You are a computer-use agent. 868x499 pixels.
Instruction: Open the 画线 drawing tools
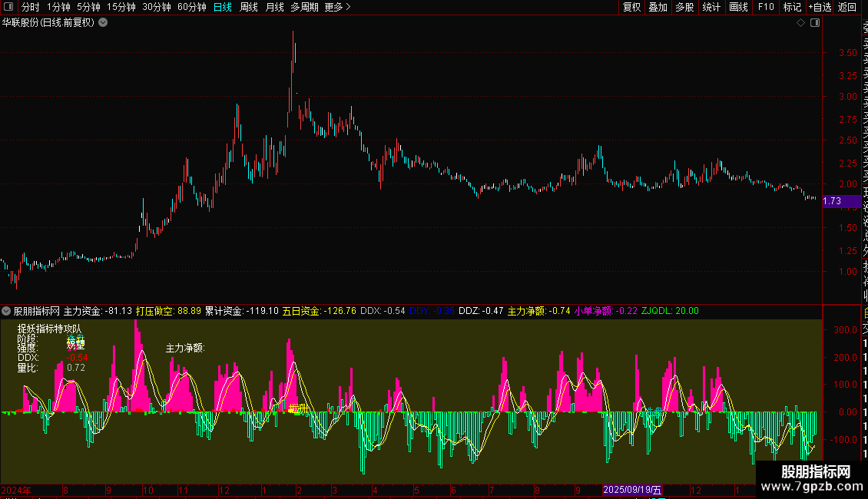(x=738, y=7)
